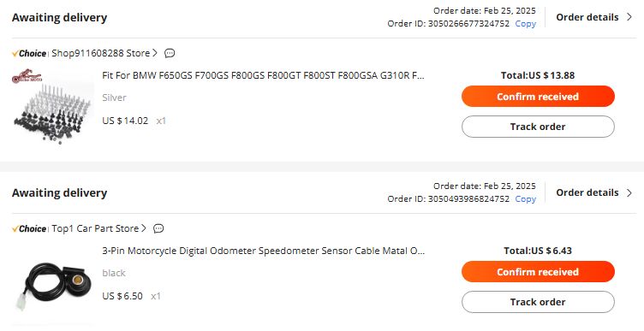Open the speedometer sensor cable thumbnail

52,285
